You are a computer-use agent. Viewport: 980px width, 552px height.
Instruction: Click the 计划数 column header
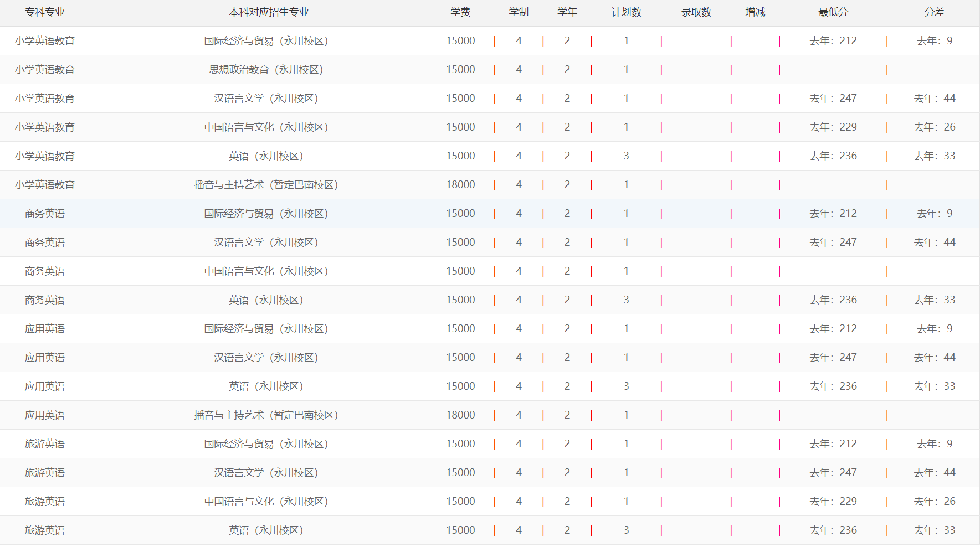627,12
